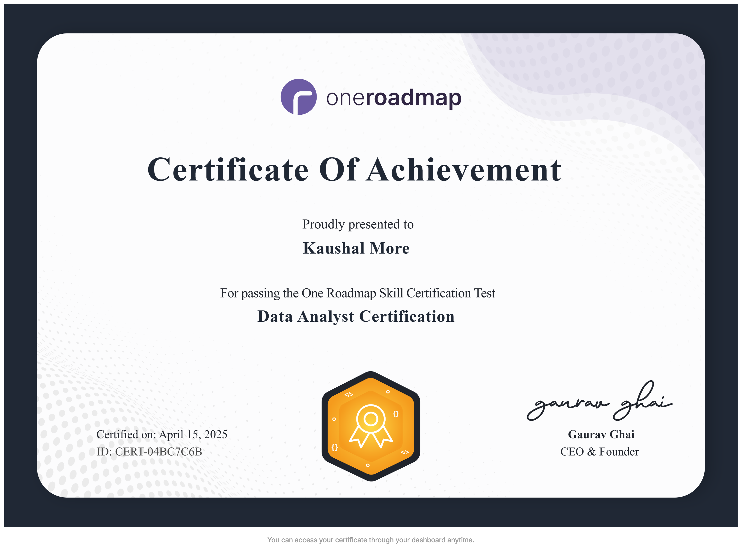Screen dimensions: 739x560
Task: Click the Data Analyst Certification title
Action: click(x=356, y=316)
